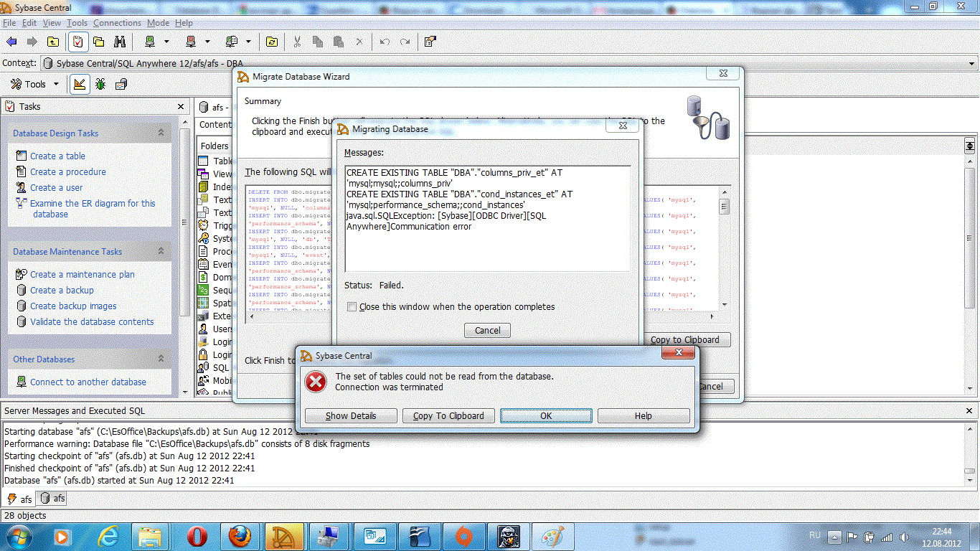
Task: Click the Cut scissors icon
Action: [x=297, y=42]
